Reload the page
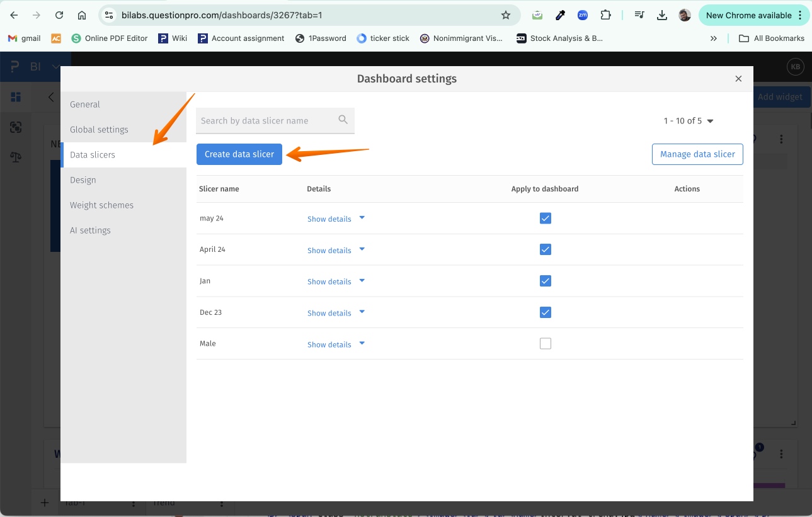 click(x=59, y=15)
